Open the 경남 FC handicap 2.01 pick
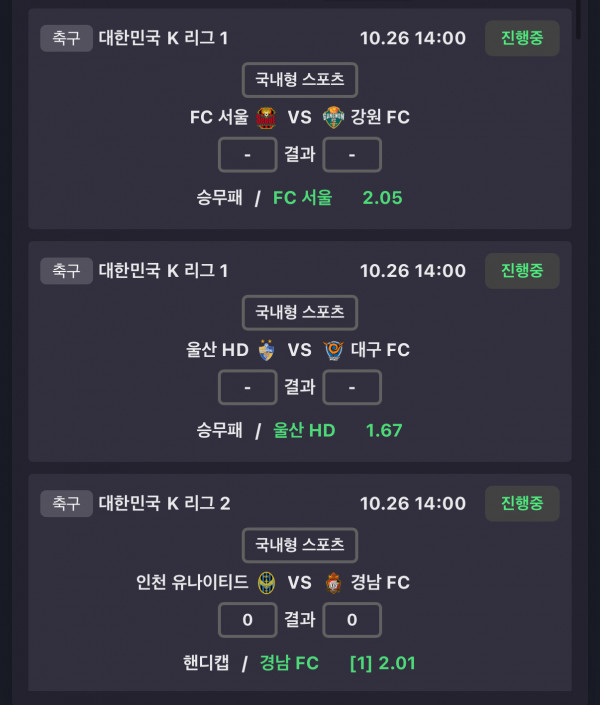The height and width of the screenshot is (705, 600). [337, 663]
